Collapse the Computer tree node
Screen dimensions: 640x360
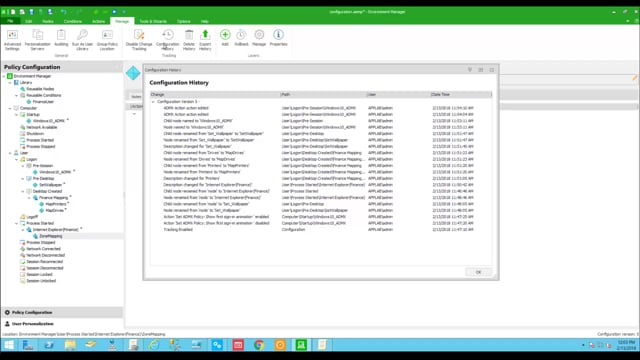point(10,108)
